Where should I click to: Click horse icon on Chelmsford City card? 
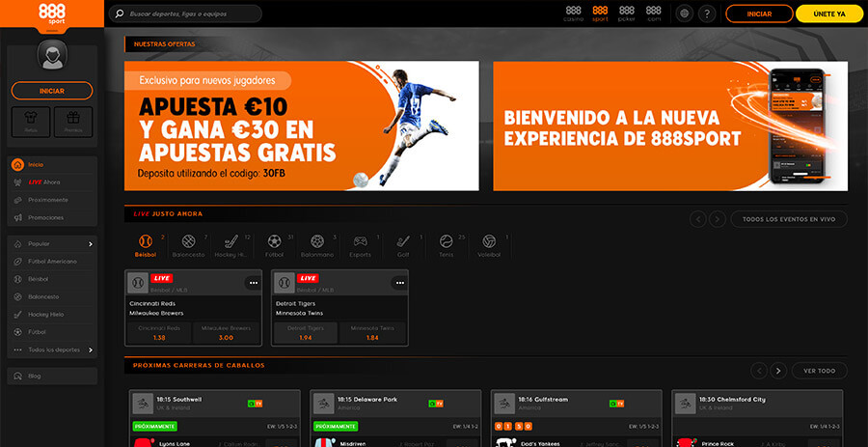click(x=686, y=404)
